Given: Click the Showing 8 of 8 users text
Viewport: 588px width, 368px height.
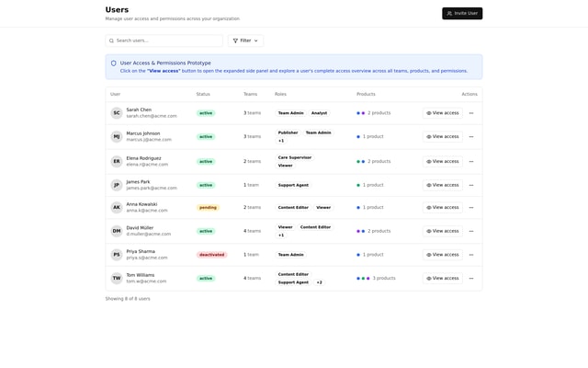Looking at the screenshot, I should [128, 299].
